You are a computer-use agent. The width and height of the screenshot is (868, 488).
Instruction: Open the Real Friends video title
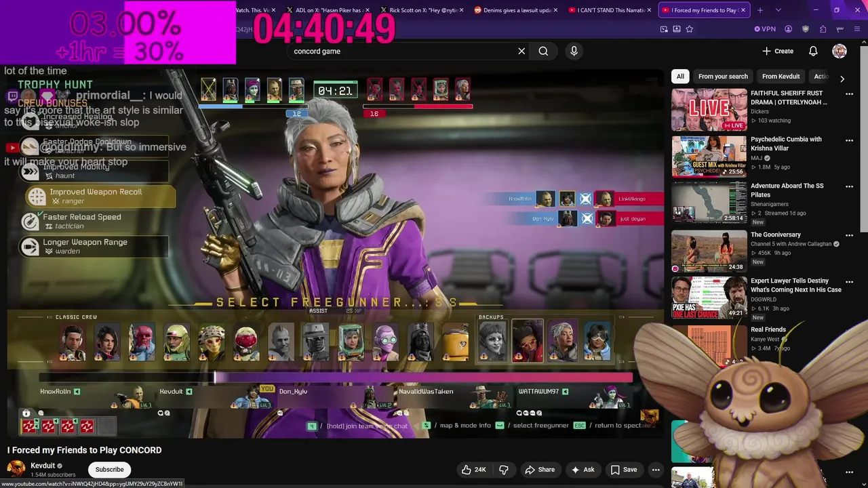(x=768, y=329)
